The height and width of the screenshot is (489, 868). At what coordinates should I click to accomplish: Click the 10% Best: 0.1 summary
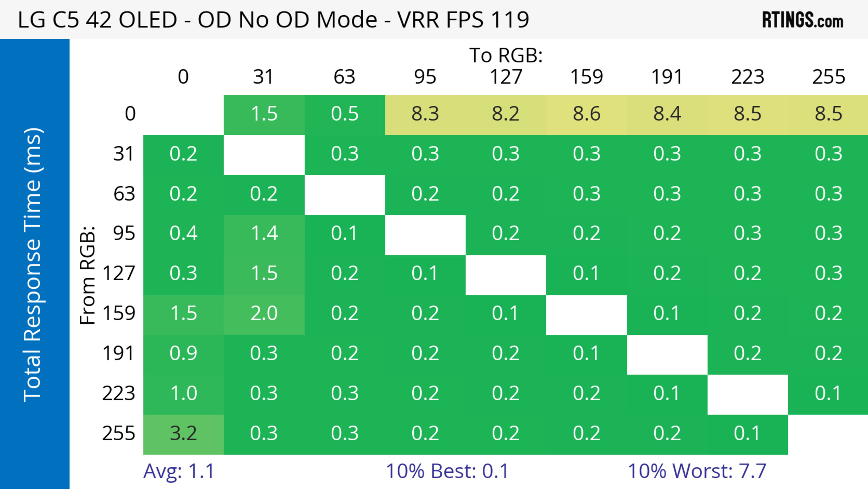pos(447,472)
